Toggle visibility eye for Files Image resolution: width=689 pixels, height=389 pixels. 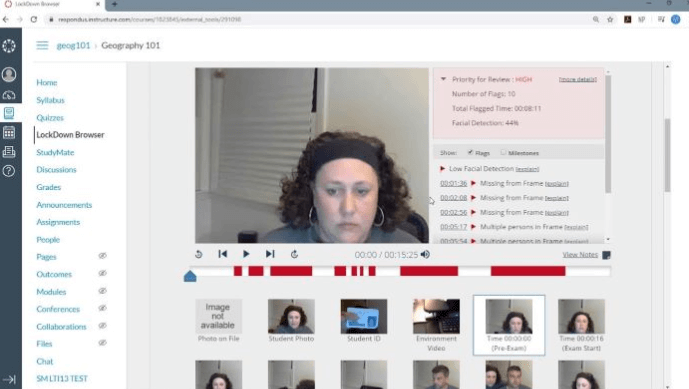tap(102, 343)
